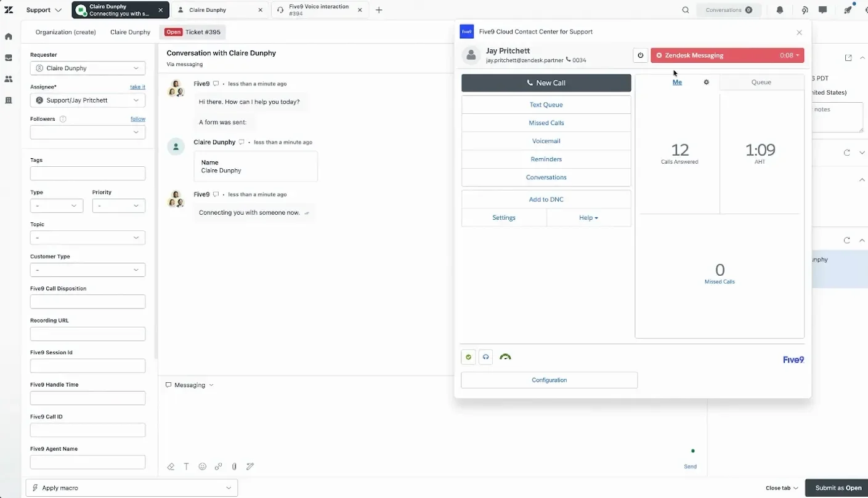Switch to the Me statistics tab

click(x=677, y=82)
